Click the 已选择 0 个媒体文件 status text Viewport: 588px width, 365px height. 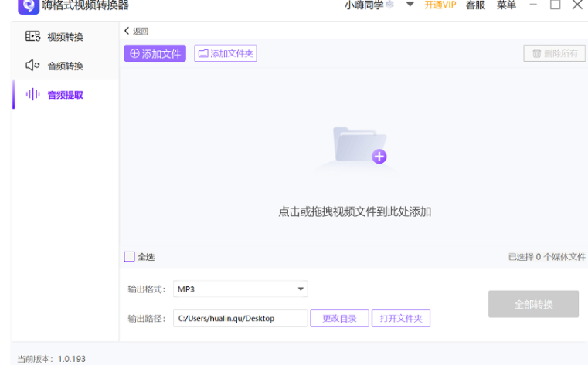tap(547, 257)
